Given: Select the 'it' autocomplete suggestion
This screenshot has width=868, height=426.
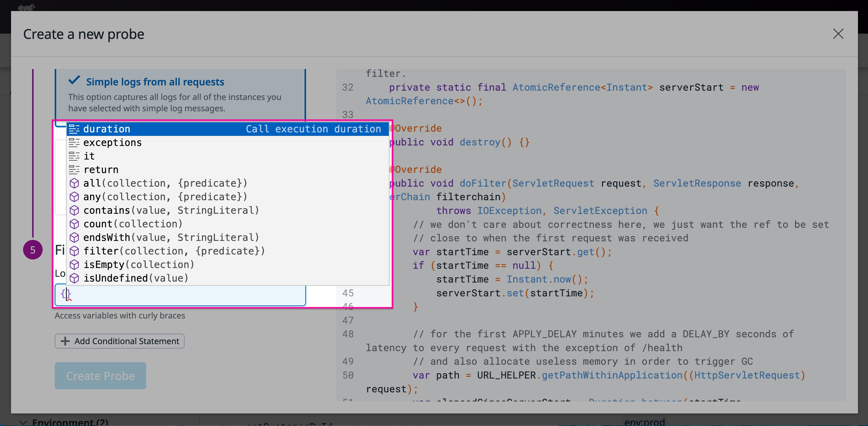Looking at the screenshot, I should coord(89,156).
